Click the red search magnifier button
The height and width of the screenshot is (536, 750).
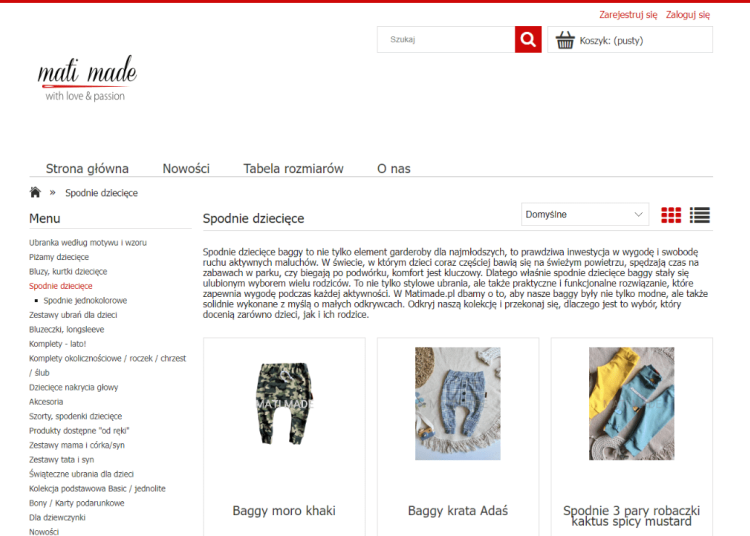click(528, 40)
